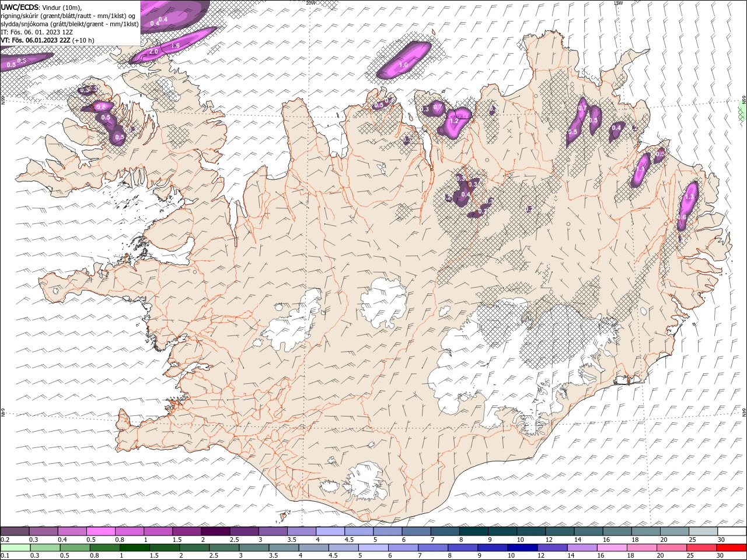Viewport: 747px width, 560px height.
Task: Click the lower scale swatch between 2 and 2.5
Action: [x=194, y=548]
